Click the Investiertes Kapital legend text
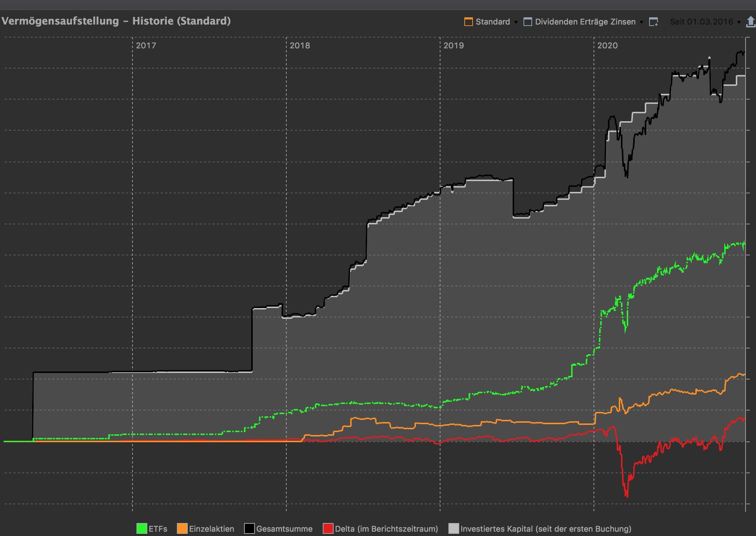The width and height of the screenshot is (756, 536). coord(546,529)
